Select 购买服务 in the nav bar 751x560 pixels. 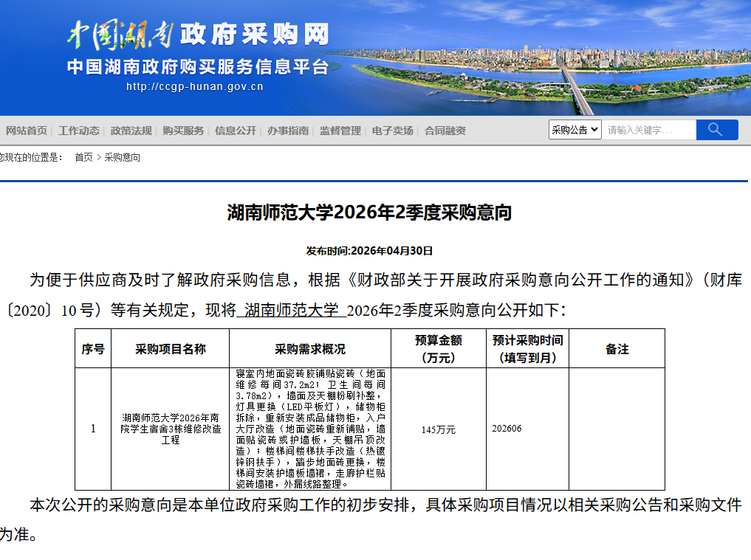pyautogui.click(x=183, y=131)
